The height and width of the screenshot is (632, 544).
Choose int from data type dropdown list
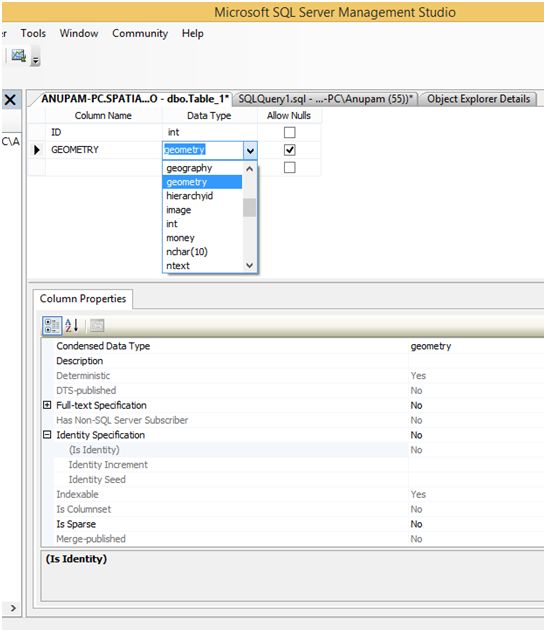tap(202, 224)
